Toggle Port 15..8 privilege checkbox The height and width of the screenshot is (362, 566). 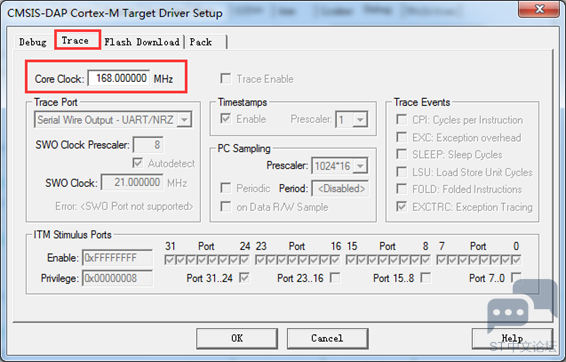pyautogui.click(x=426, y=278)
